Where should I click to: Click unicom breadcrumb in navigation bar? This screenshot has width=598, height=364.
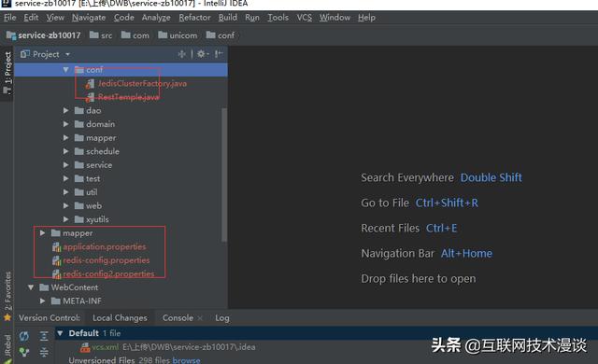178,35
